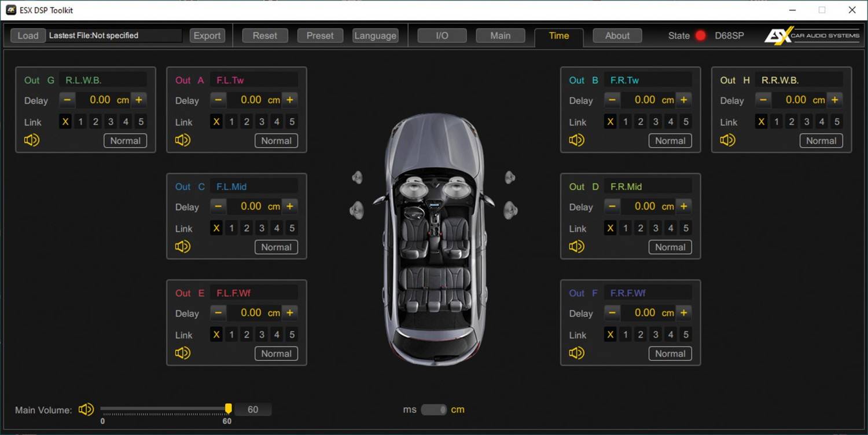Toggle Normal phase for Out E
868x435 pixels.
tap(277, 354)
